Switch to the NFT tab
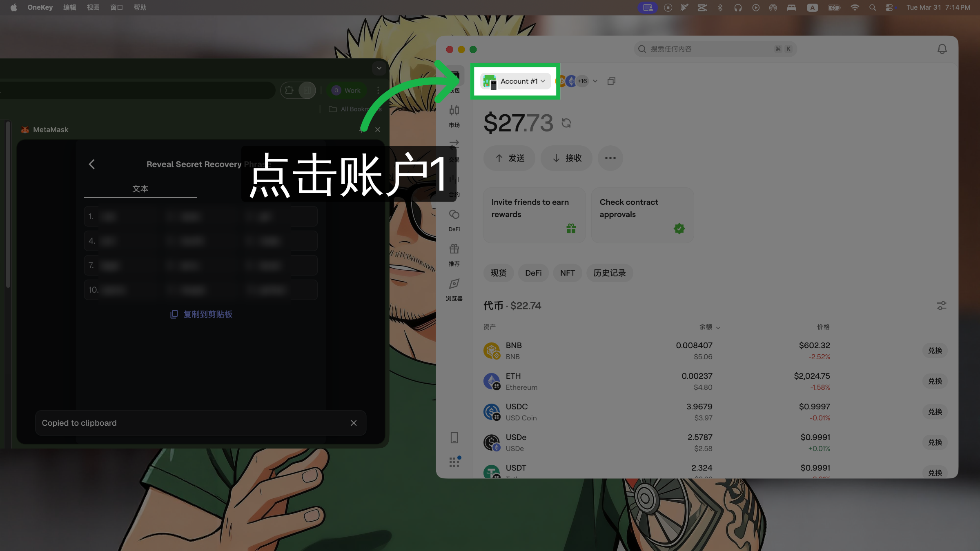 click(568, 273)
